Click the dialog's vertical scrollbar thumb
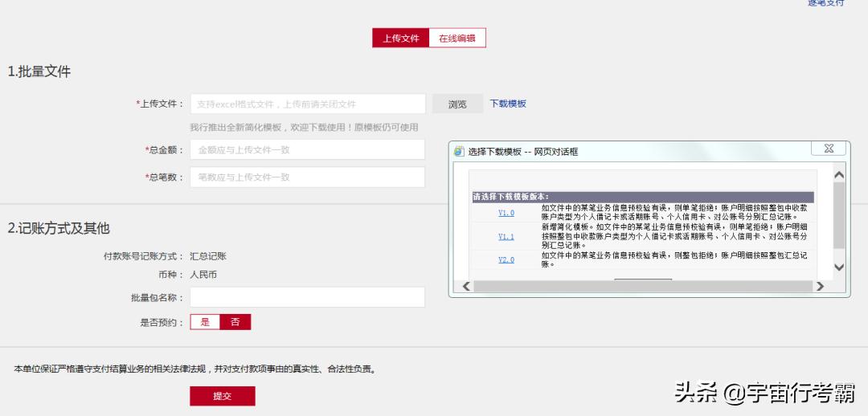Image resolution: width=868 pixels, height=416 pixels. (x=839, y=215)
